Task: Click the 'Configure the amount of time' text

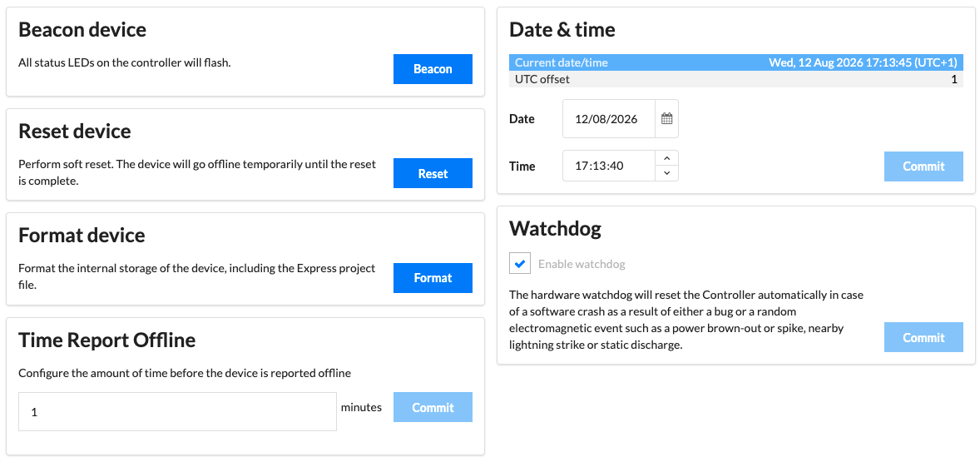Action: [185, 373]
